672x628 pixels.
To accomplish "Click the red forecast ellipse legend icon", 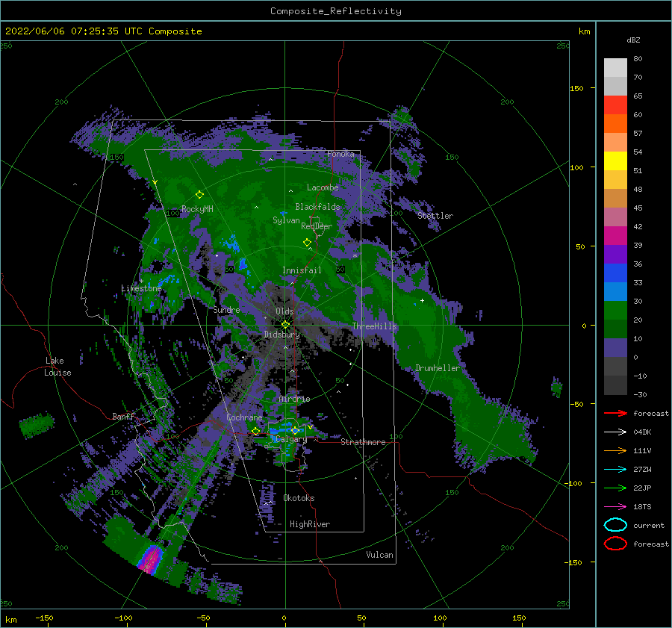I will coord(615,544).
